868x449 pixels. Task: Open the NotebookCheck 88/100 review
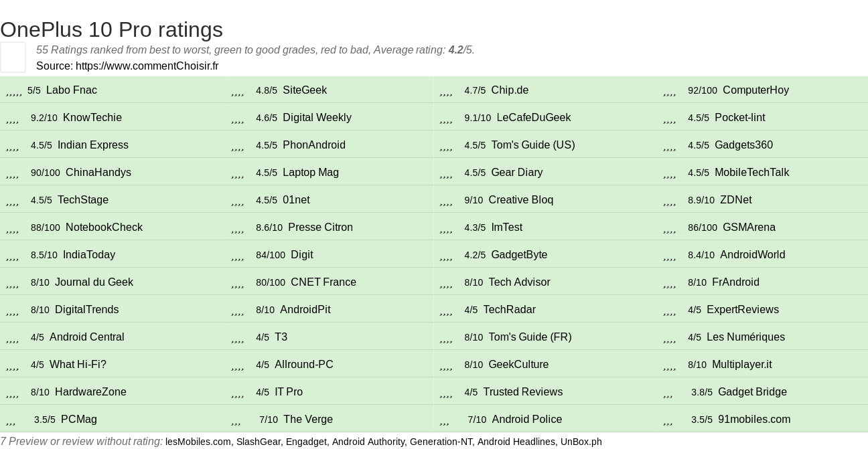click(x=104, y=228)
